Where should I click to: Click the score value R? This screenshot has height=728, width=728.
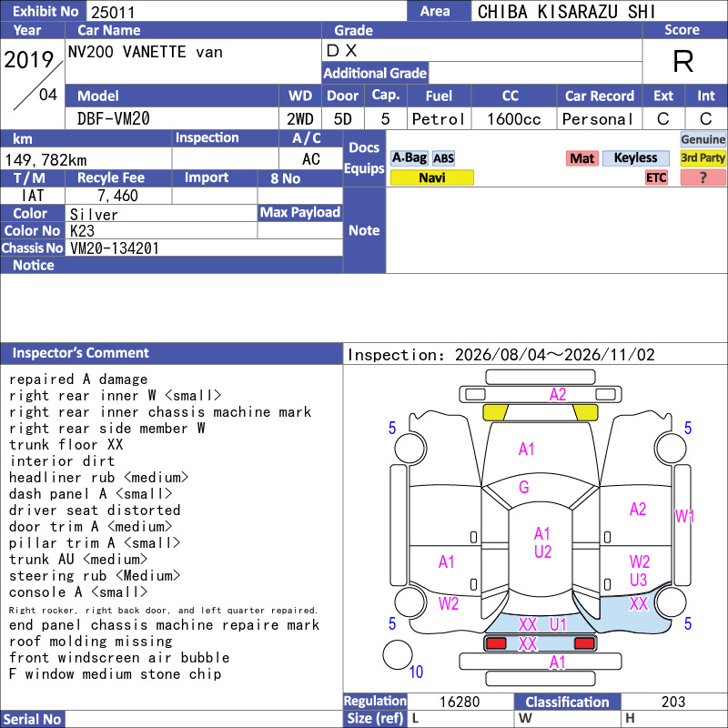pyautogui.click(x=683, y=61)
